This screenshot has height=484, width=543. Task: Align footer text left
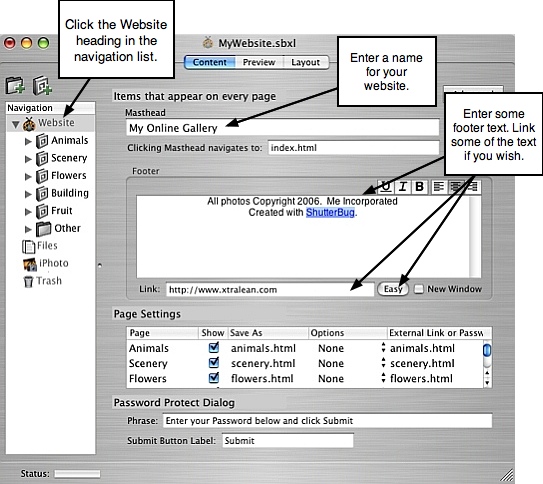click(x=439, y=187)
